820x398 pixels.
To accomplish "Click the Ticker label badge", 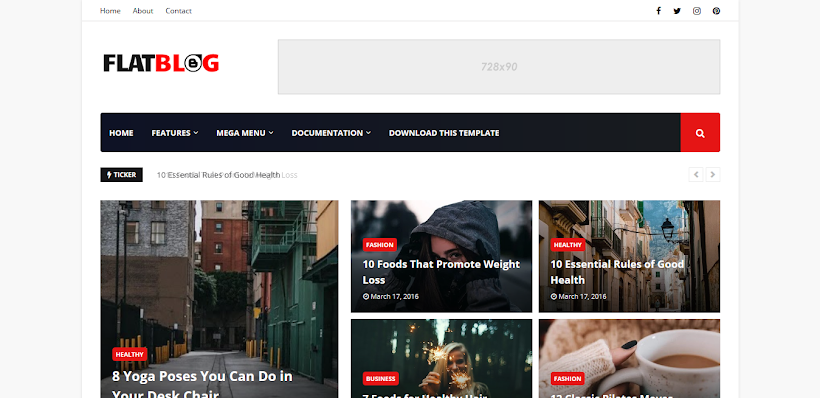I will tap(121, 175).
